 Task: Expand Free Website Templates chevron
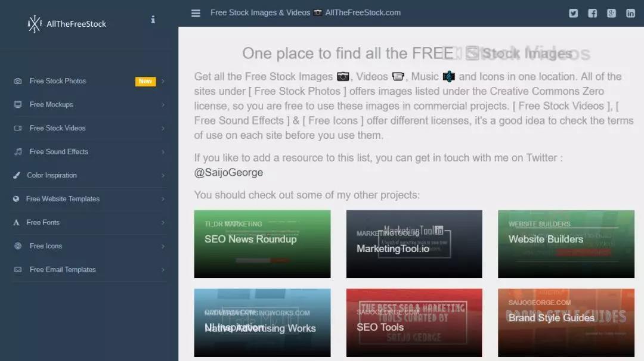[x=163, y=199]
